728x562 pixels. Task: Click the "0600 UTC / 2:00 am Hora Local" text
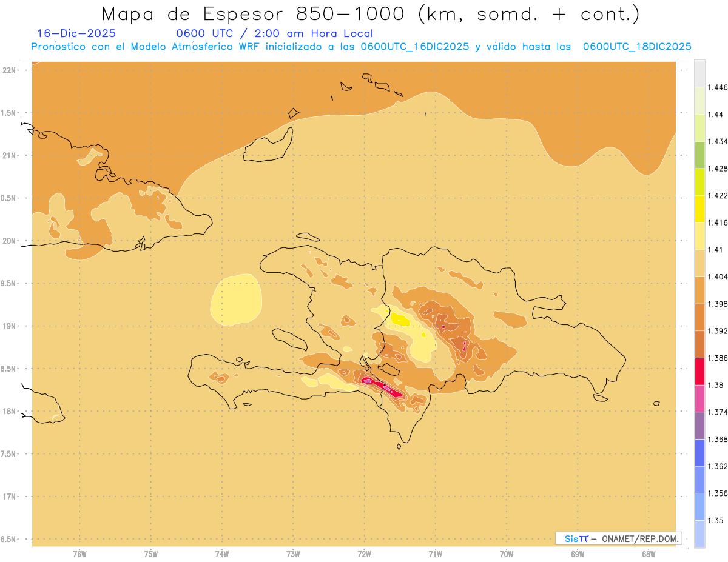[275, 34]
